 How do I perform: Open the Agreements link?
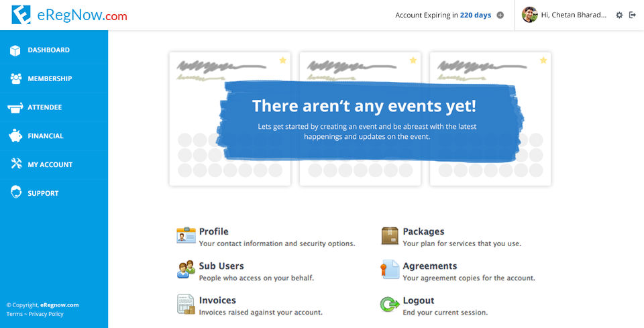[x=429, y=266]
